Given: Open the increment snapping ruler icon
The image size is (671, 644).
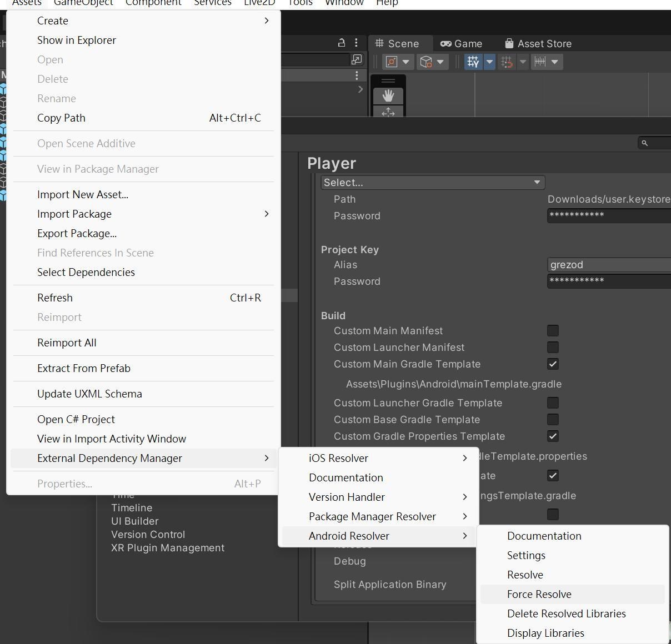Looking at the screenshot, I should click(x=540, y=62).
